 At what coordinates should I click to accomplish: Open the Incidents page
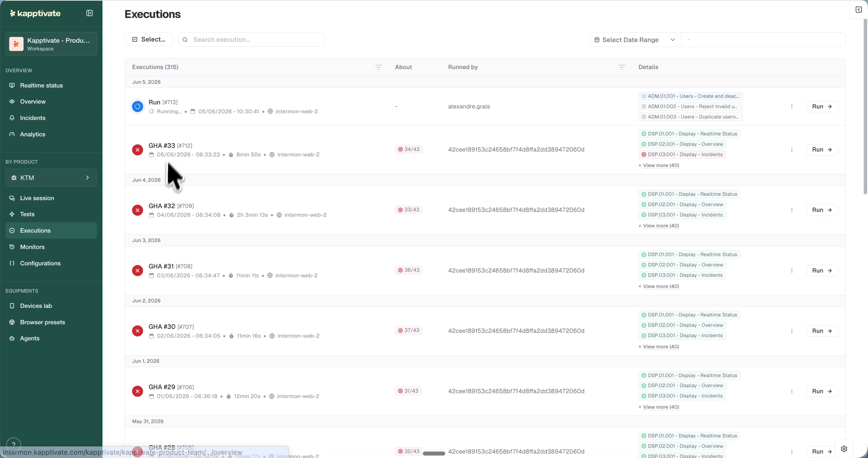click(x=51, y=118)
